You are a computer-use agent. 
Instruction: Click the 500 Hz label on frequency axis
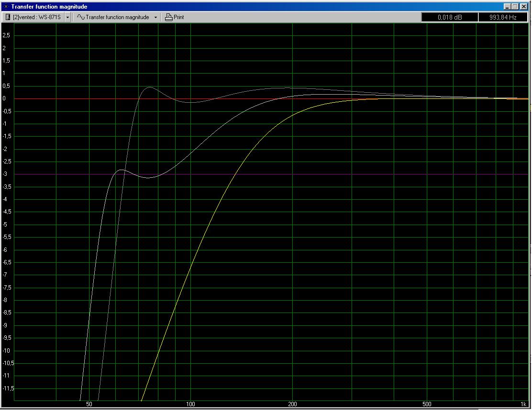(x=427, y=404)
